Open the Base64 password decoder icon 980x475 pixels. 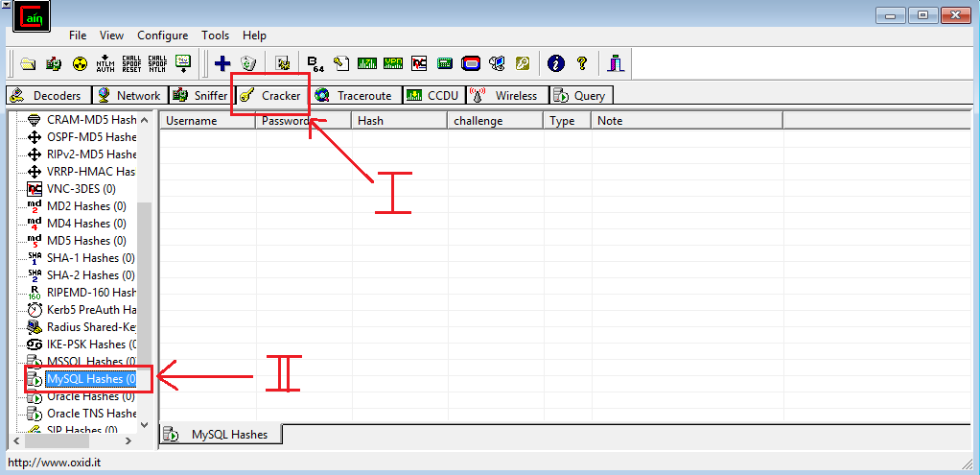(x=315, y=63)
